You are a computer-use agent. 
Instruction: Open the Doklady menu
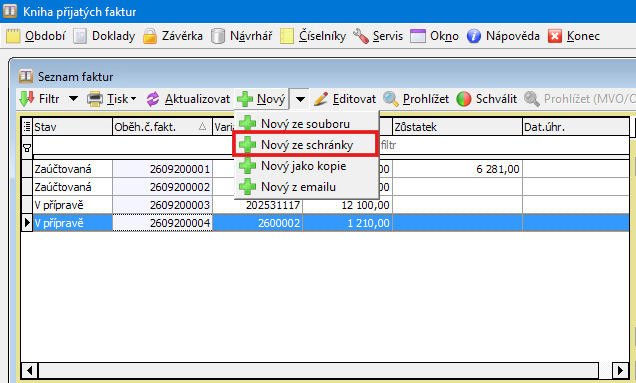[104, 36]
